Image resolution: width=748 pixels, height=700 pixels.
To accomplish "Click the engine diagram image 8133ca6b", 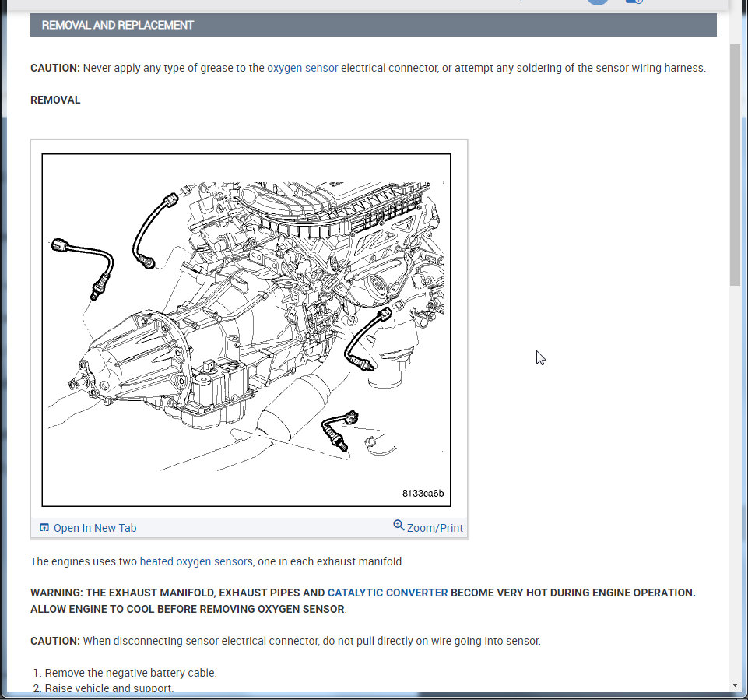I will pyautogui.click(x=246, y=330).
